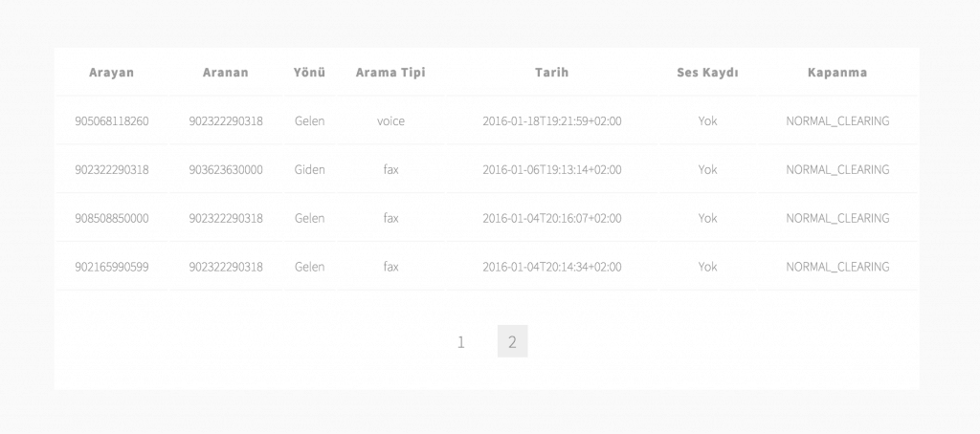Select caller number 908508850000
This screenshot has height=434, width=980.
click(x=112, y=218)
